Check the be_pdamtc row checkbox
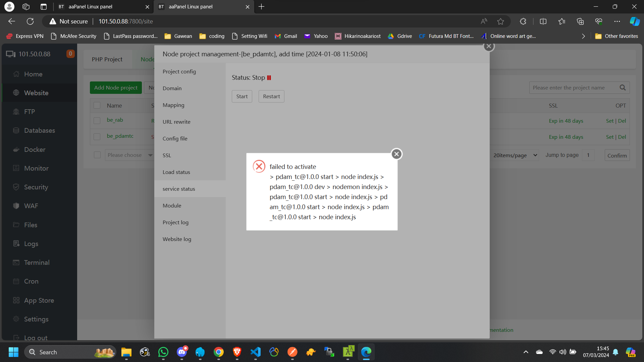 (x=97, y=136)
